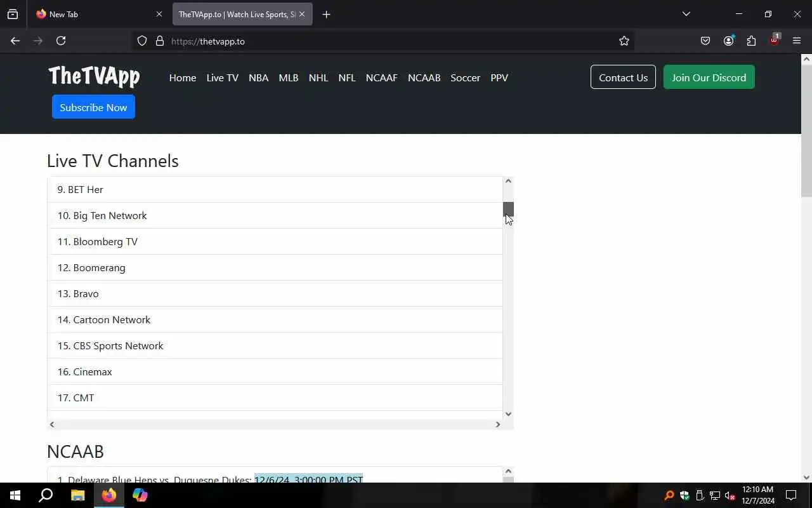Open the Live TV nav link

pyautogui.click(x=223, y=77)
